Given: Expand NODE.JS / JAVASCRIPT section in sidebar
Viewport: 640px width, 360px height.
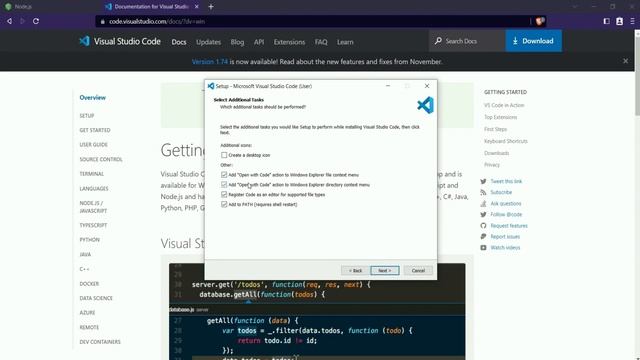Looking at the screenshot, I should tap(93, 207).
